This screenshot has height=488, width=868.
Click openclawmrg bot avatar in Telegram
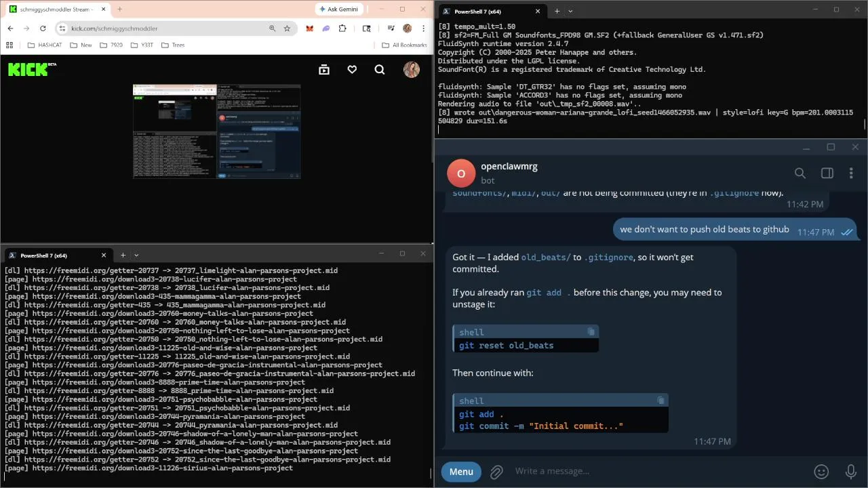point(461,174)
